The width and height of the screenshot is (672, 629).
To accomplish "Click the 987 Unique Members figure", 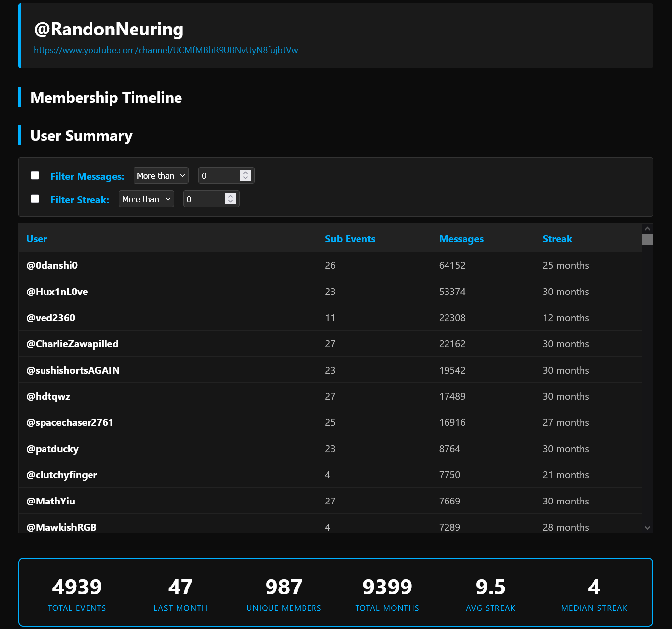I will pos(284,587).
